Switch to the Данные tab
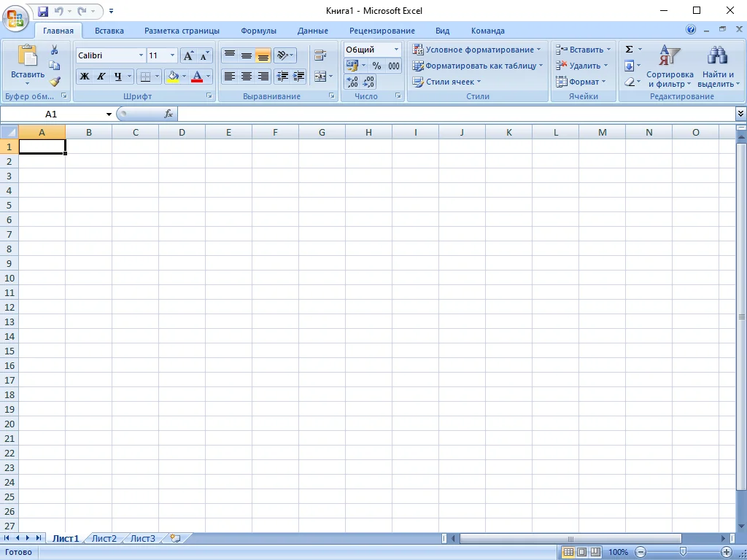This screenshot has height=560, width=747. click(x=312, y=31)
